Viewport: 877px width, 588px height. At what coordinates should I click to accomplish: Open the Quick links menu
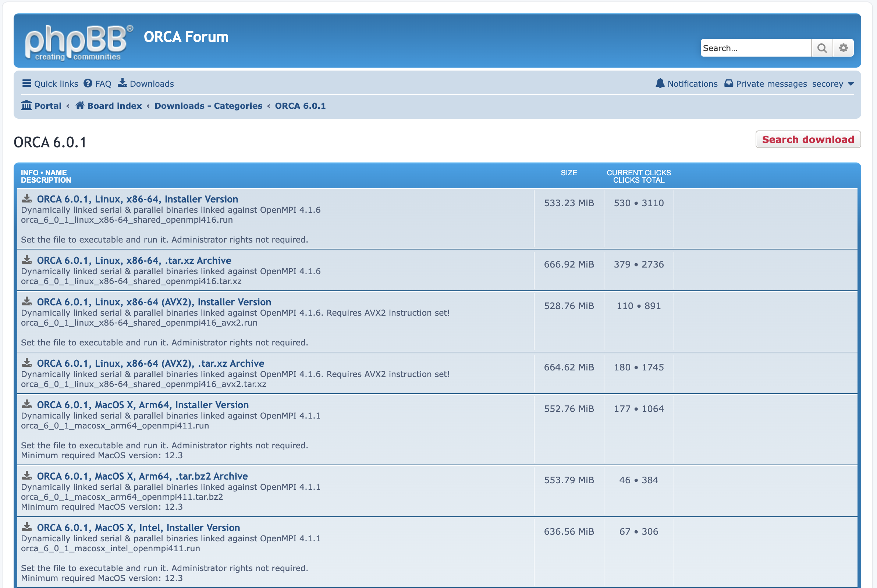point(50,84)
